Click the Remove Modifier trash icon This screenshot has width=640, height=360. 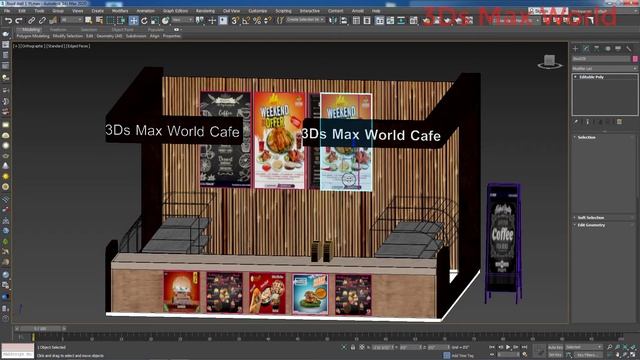(x=619, y=122)
